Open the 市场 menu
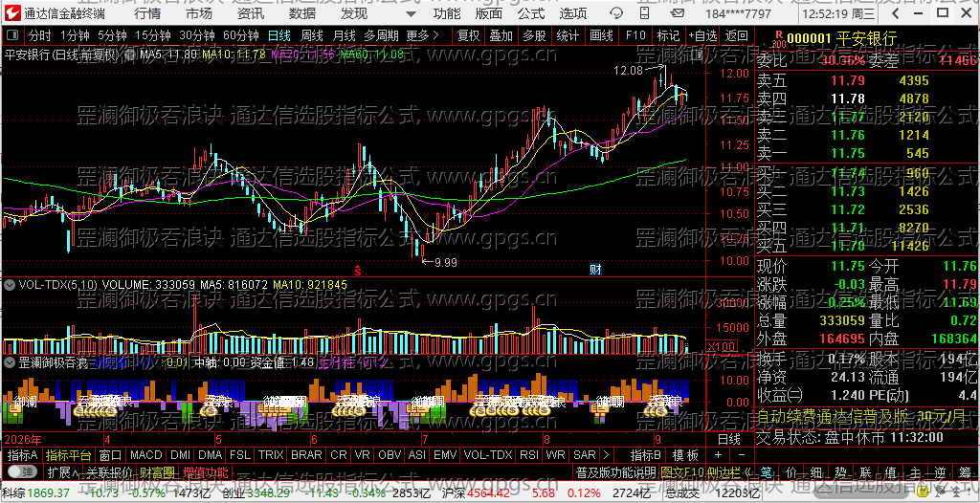 click(199, 13)
